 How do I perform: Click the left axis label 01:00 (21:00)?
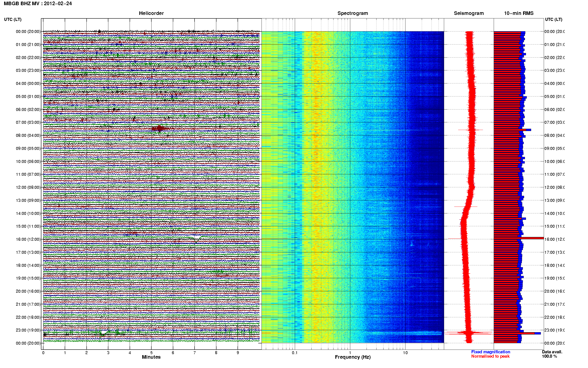(28, 44)
